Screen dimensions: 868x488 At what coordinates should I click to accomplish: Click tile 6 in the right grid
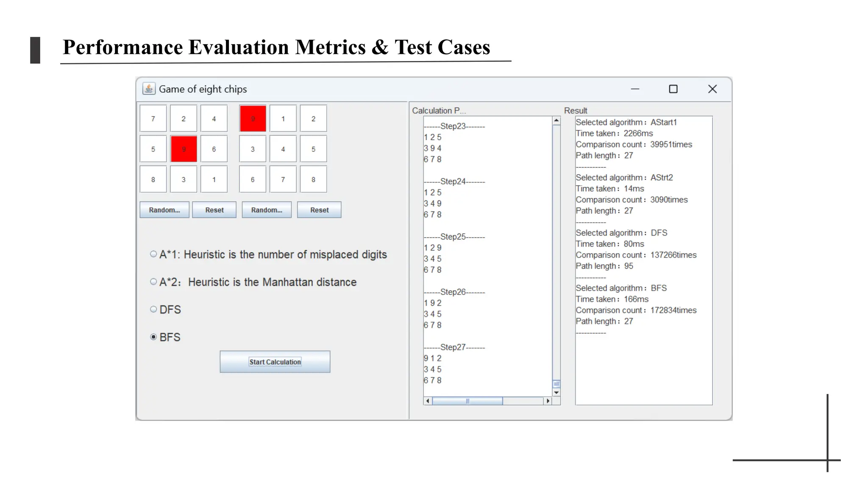253,180
